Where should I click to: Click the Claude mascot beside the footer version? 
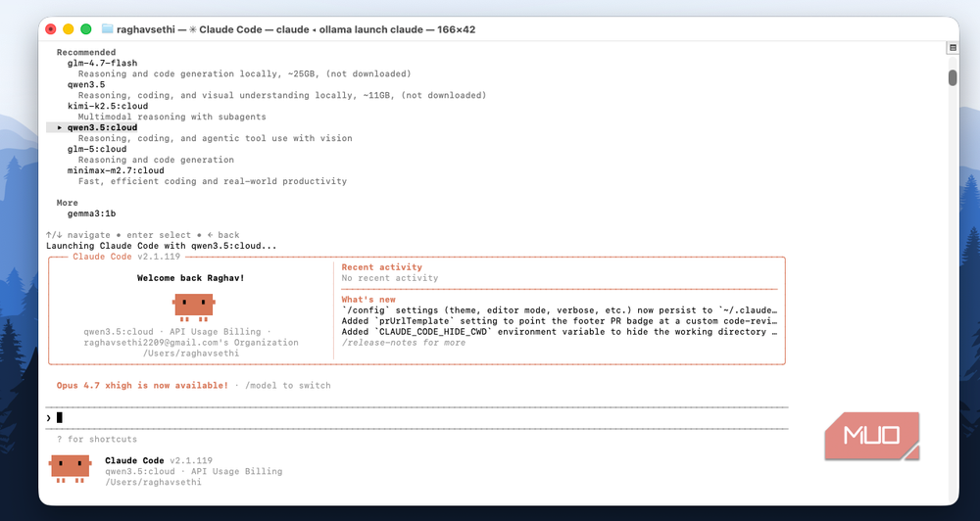pos(71,469)
